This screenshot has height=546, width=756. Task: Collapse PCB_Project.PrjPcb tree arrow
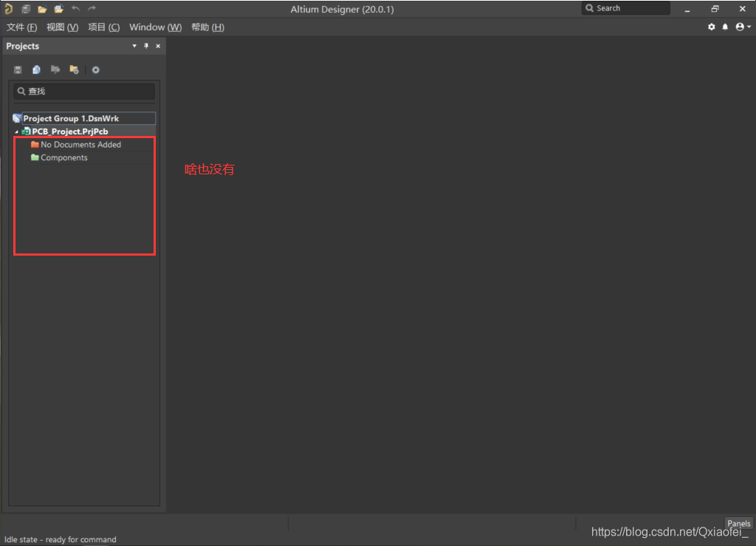[x=16, y=132]
